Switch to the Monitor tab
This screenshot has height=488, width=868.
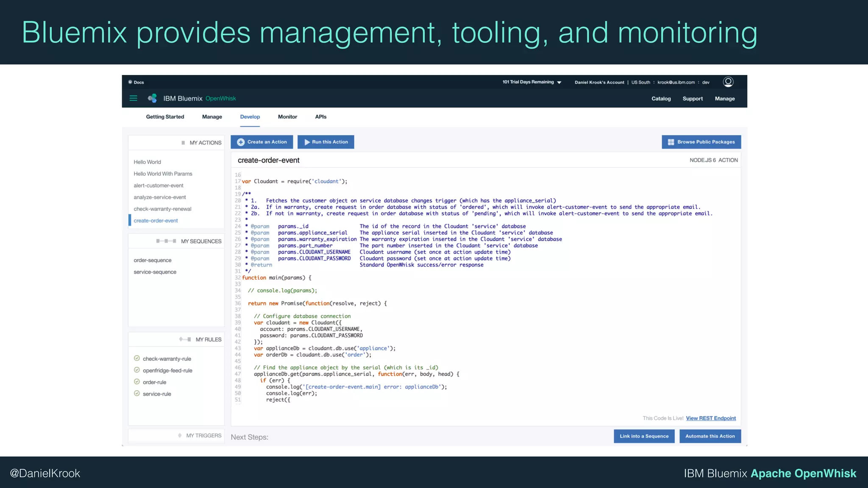click(287, 117)
